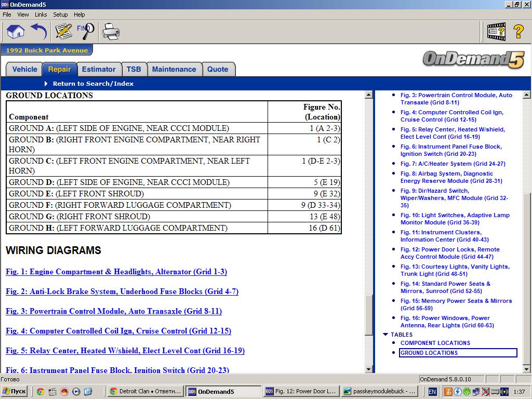Open Fig. 1 Engine Compartment & Headlights link
532x399 pixels.
pos(116,272)
